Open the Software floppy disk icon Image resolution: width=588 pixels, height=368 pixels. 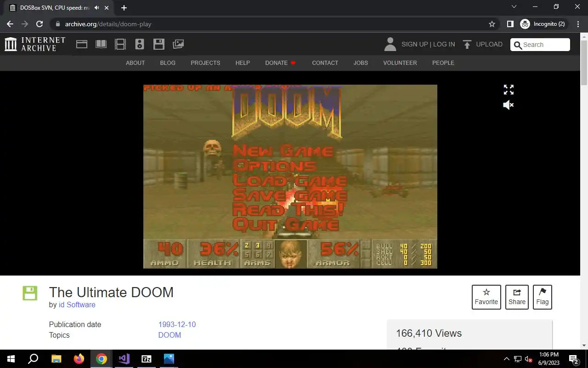[x=159, y=44]
